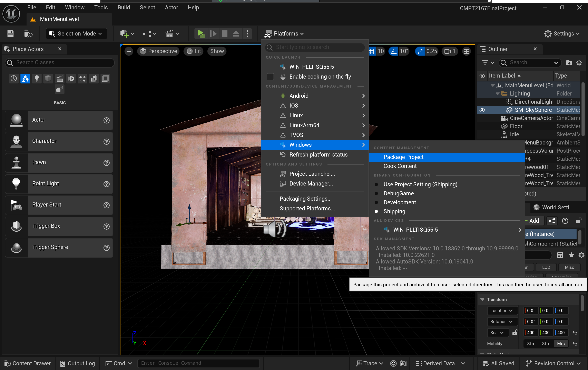Open the Blueprints toolbar icon

[x=149, y=33]
